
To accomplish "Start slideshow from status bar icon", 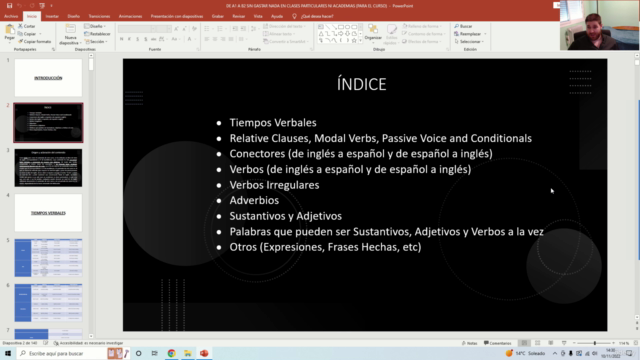I will coord(564,343).
